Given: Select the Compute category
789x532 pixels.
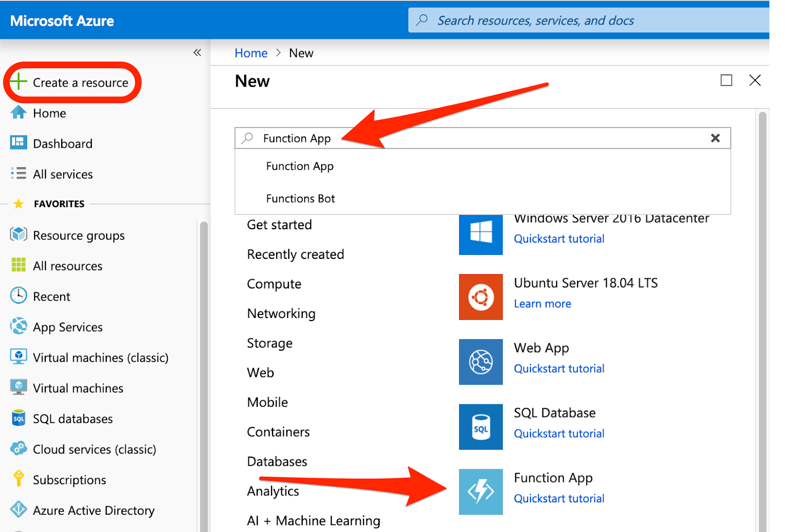Looking at the screenshot, I should point(274,284).
